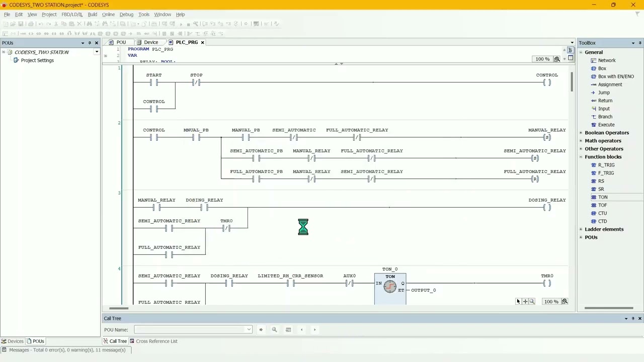Screen dimensions: 644x362
Task: Switch to the Device editor tab
Action: (x=148, y=43)
